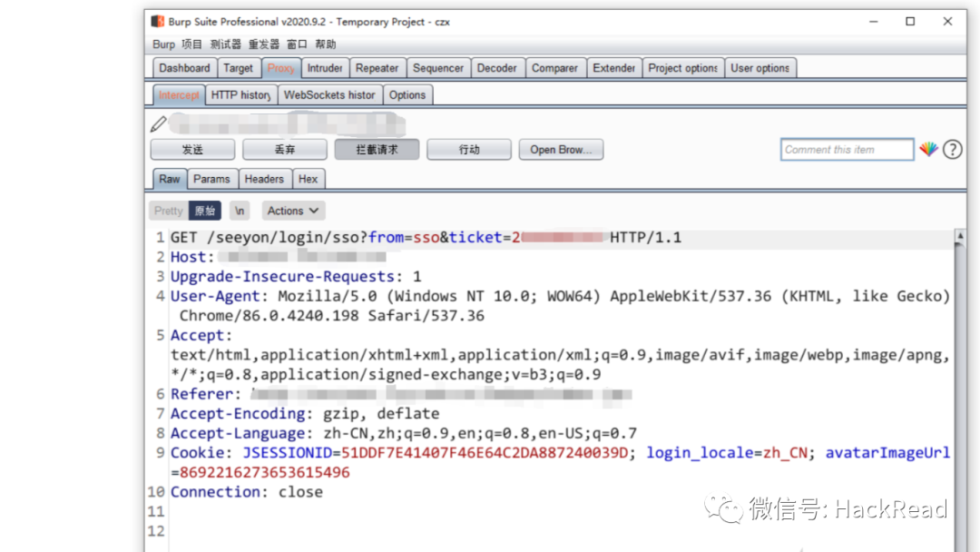Click the Host header line
Viewport: 980px width, 552px height.
(x=279, y=257)
